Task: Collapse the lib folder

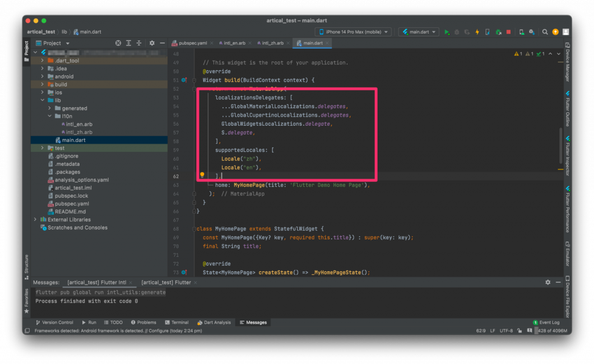Action: 42,100
